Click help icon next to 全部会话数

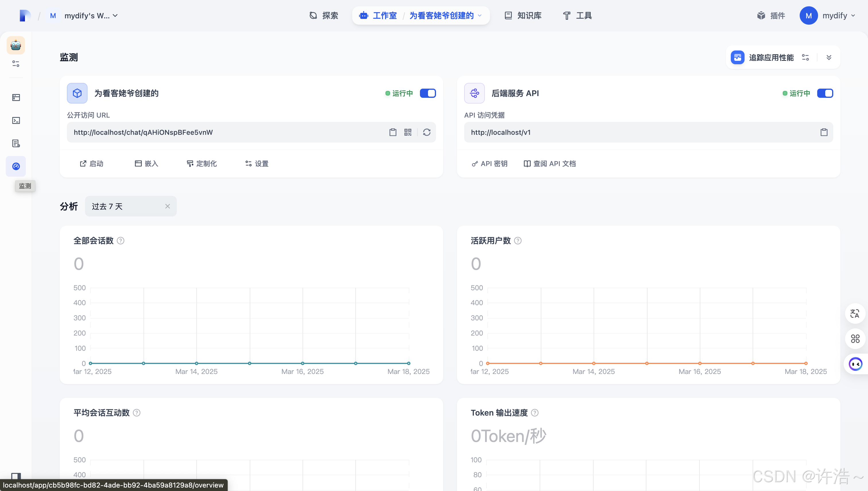[121, 241]
